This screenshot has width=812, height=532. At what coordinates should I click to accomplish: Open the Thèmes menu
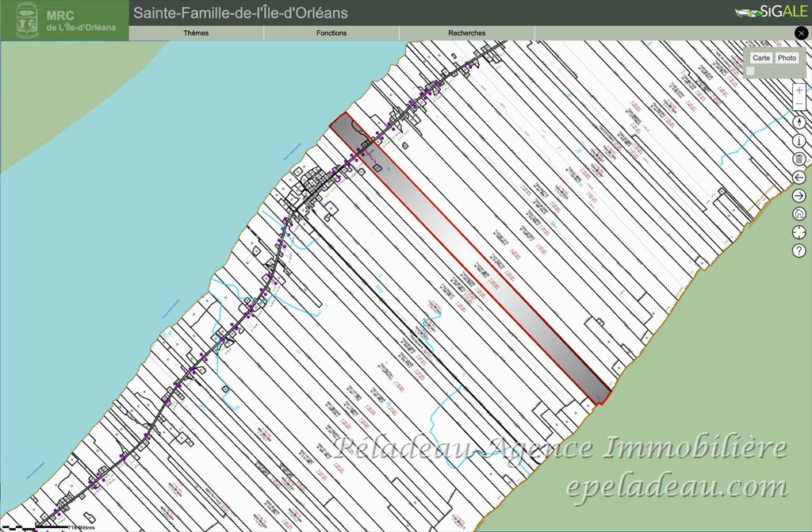[196, 33]
